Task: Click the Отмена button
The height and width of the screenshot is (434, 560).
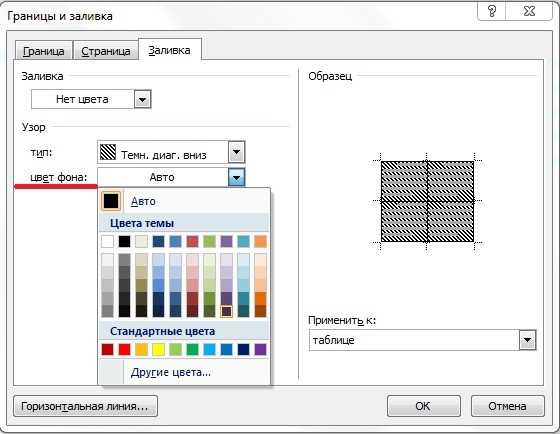Action: pyautogui.click(x=507, y=406)
